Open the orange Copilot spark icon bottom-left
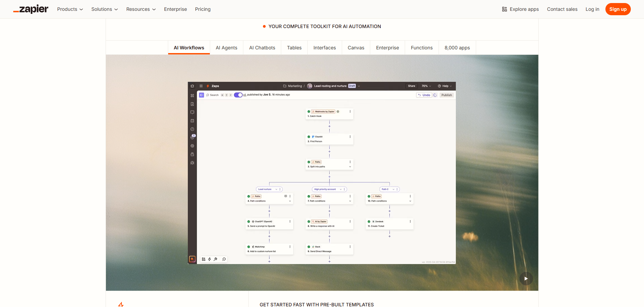The image size is (644, 307). (192, 259)
